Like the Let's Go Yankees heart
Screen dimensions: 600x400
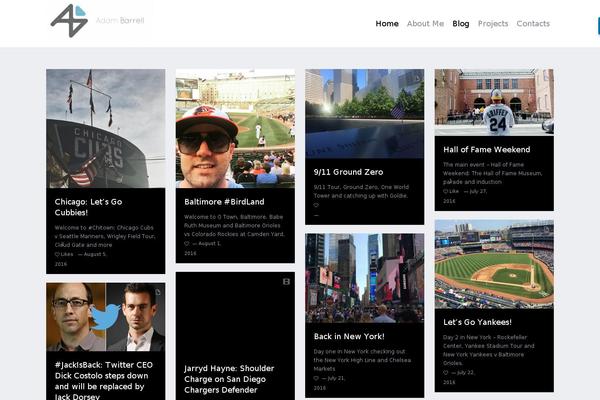coord(445,372)
